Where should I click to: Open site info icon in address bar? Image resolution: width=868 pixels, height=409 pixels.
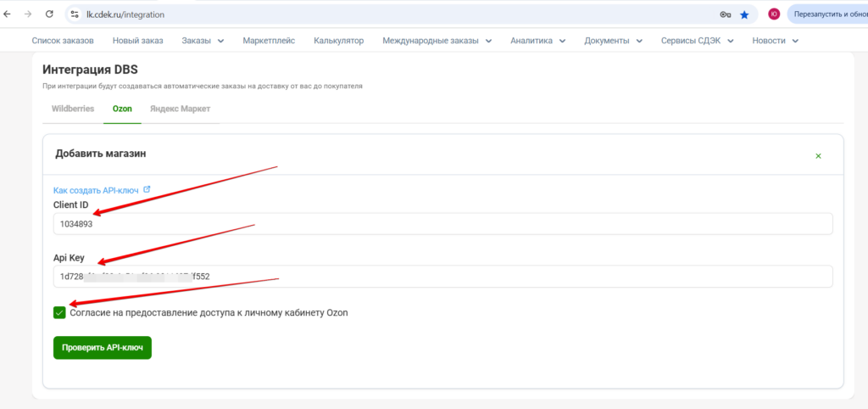pyautogui.click(x=75, y=15)
